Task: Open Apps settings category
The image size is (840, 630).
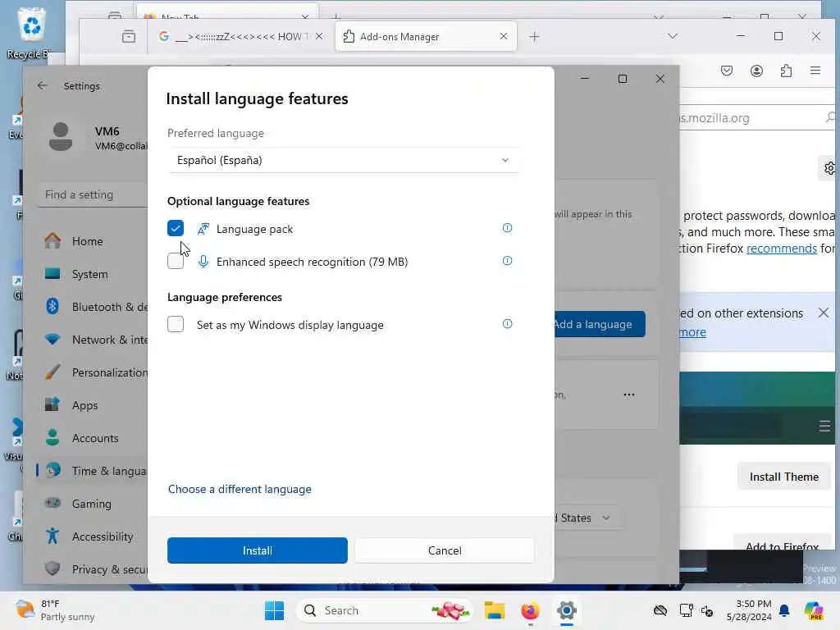Action: (91, 405)
